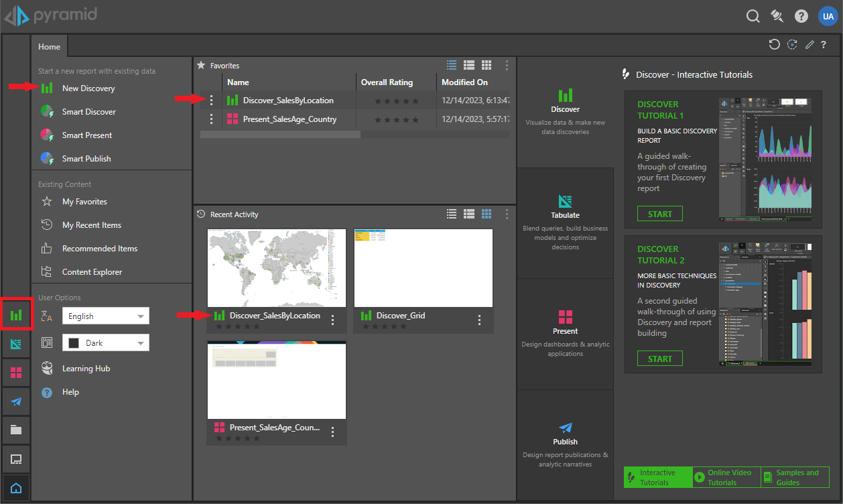The width and height of the screenshot is (843, 504).
Task: Open the round help icon in header
Action: (x=801, y=16)
